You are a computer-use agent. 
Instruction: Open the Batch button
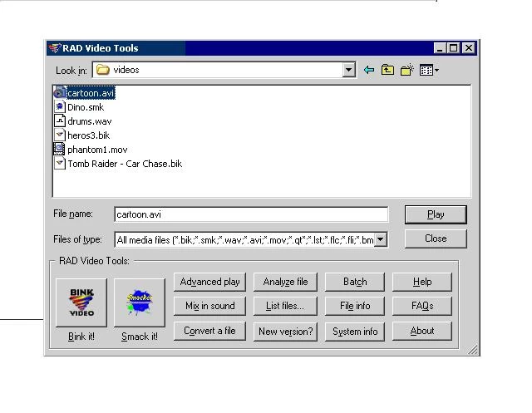pos(355,282)
